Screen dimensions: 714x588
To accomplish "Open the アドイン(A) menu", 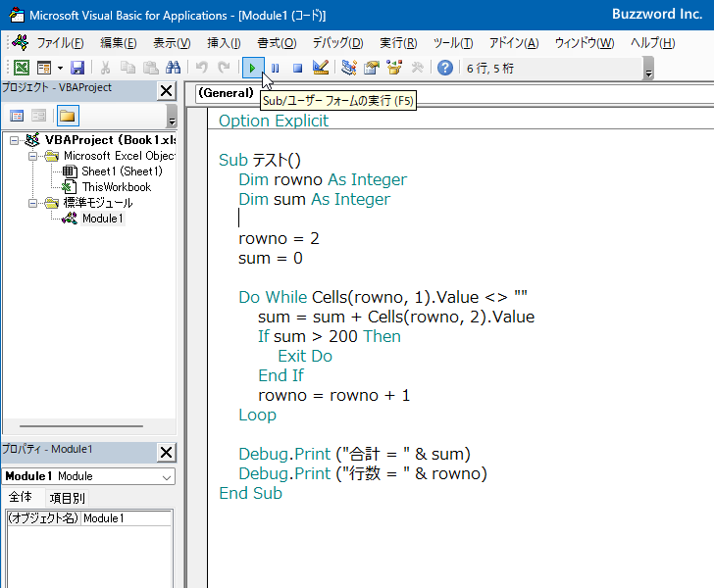I will [514, 43].
